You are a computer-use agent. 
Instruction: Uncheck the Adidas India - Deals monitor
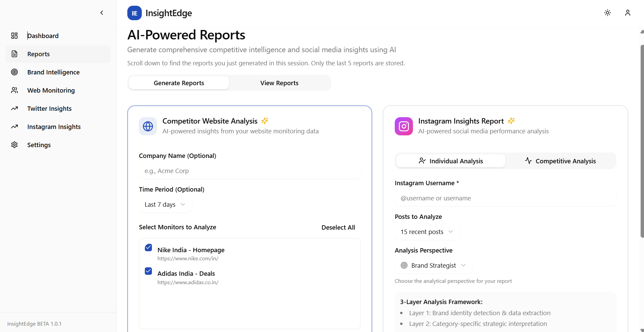pos(148,271)
